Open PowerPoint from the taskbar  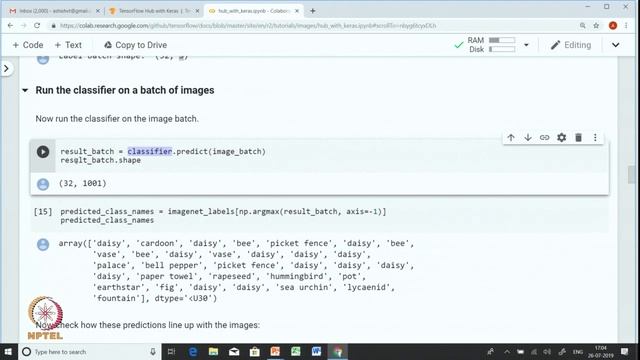pyautogui.click(x=275, y=351)
